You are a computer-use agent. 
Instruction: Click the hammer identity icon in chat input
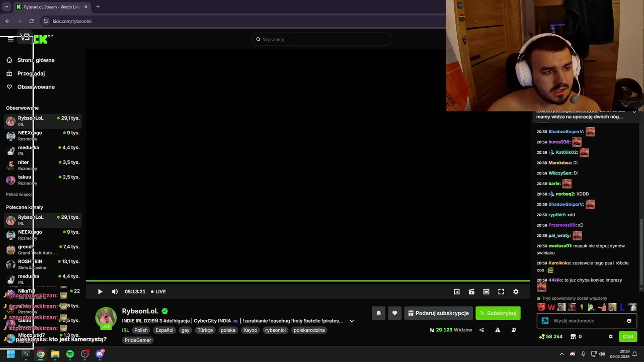point(545,321)
